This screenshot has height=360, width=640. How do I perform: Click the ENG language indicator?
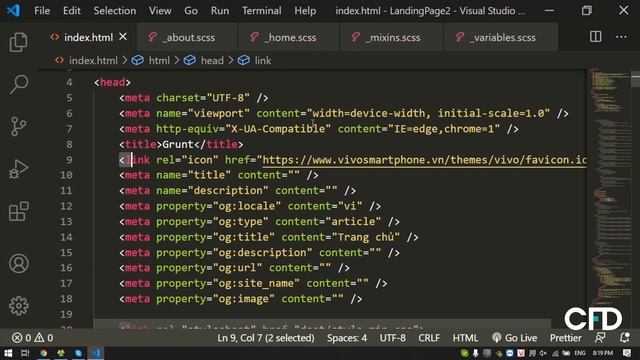click(580, 353)
